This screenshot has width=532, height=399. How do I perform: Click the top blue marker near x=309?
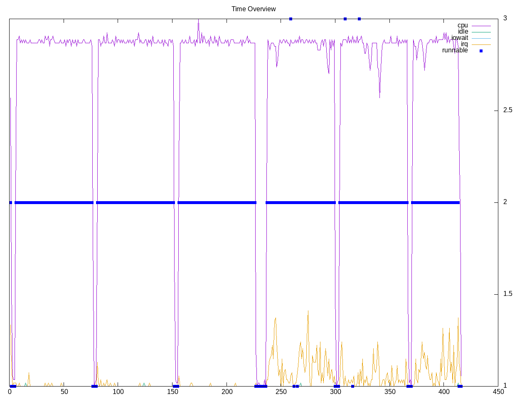click(x=345, y=19)
